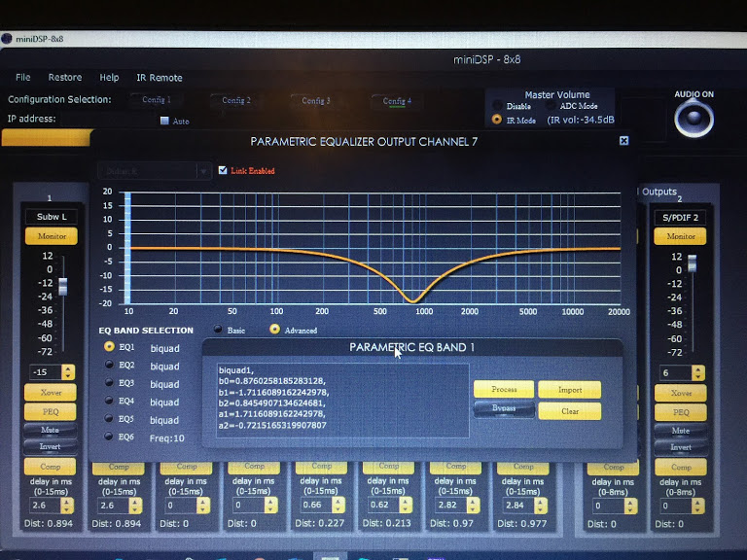The width and height of the screenshot is (747, 560).
Task: Click the delay stepper showing 2.84
Action: coord(540,506)
